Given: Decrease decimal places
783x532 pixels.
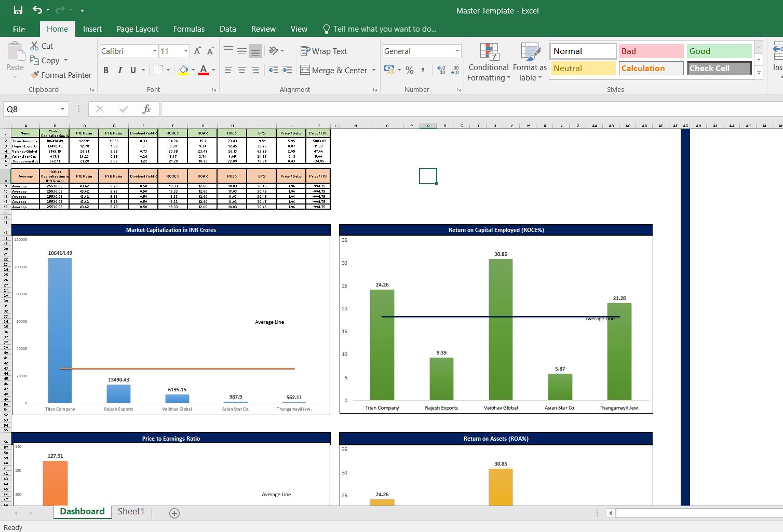Looking at the screenshot, I should tap(455, 70).
